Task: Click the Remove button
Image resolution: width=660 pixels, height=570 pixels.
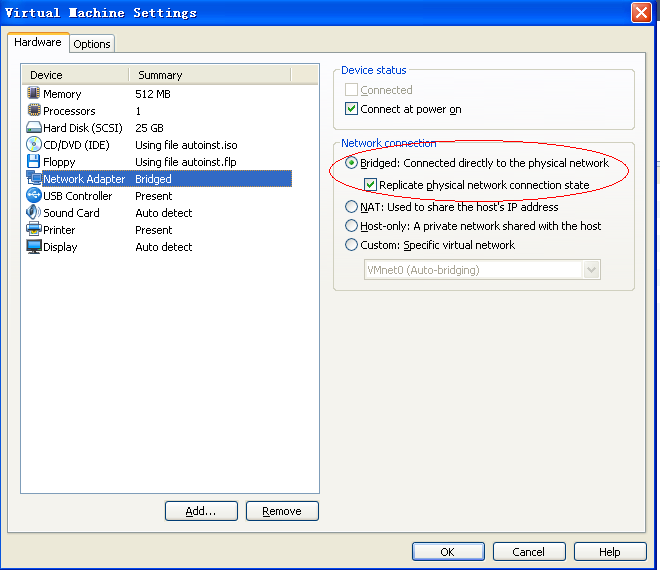Action: (x=282, y=511)
